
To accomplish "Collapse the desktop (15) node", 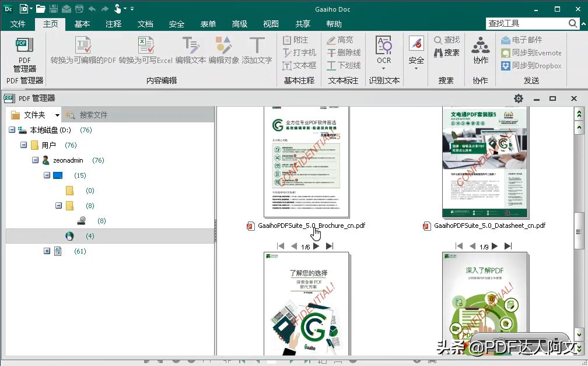I will click(47, 175).
